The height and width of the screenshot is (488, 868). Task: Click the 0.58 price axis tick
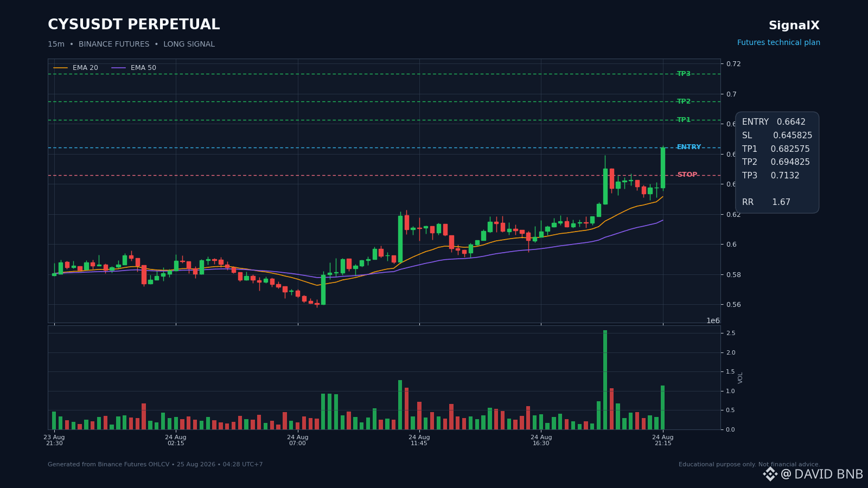click(733, 275)
